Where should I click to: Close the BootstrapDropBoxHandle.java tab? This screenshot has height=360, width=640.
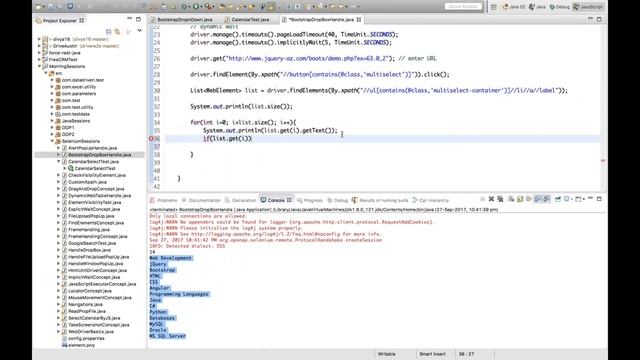pyautogui.click(x=359, y=20)
